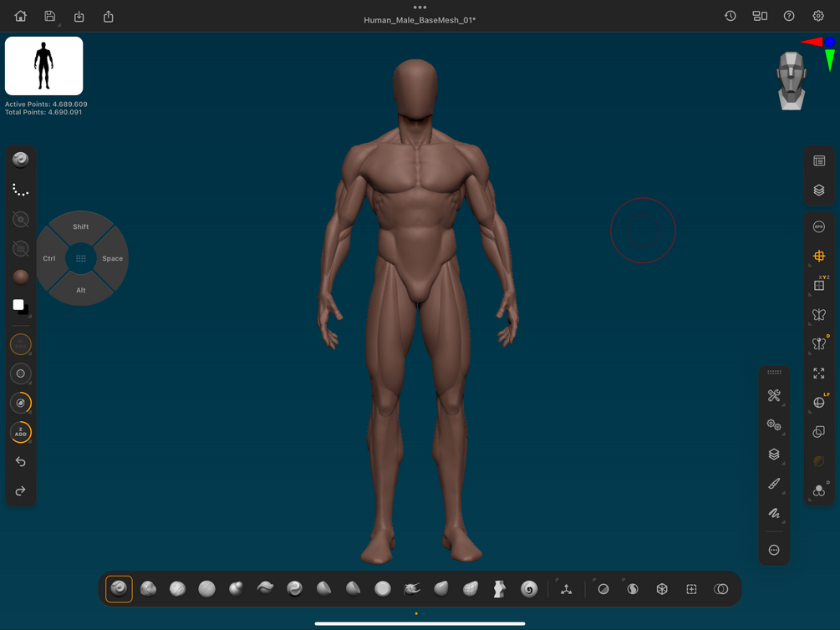Click the head-shaped view orientation widget
This screenshot has height=630, width=840.
click(x=792, y=81)
